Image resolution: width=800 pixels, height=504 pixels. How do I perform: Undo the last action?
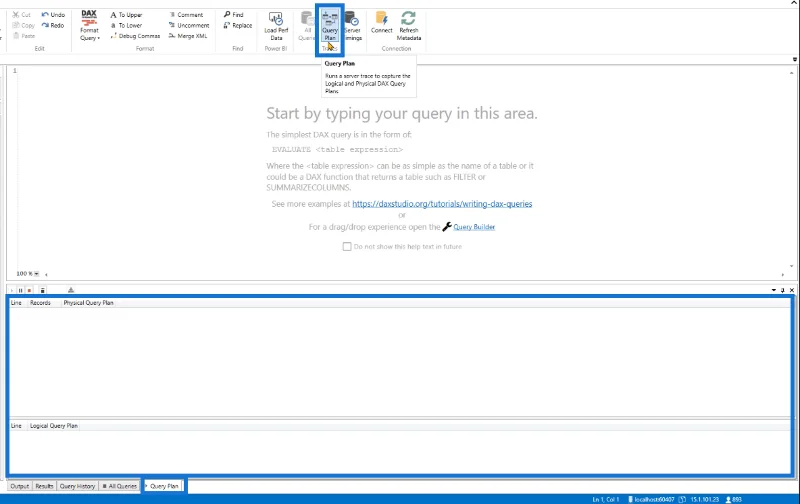point(53,15)
